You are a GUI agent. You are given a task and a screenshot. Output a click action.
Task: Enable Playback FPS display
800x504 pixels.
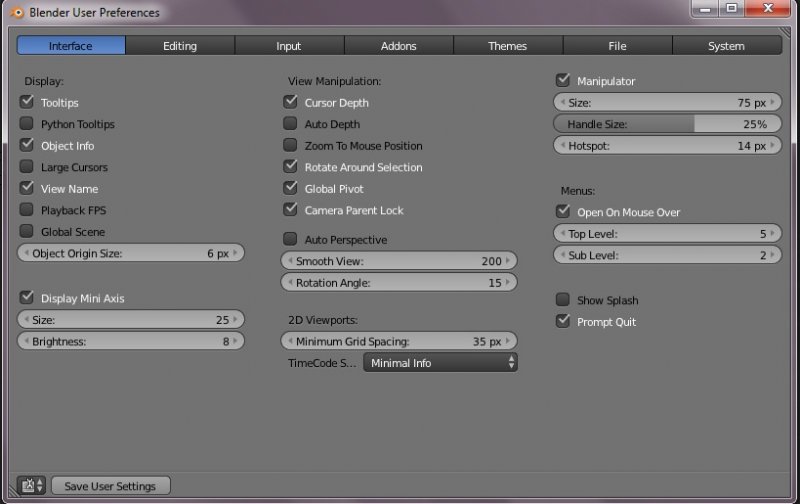click(x=27, y=209)
